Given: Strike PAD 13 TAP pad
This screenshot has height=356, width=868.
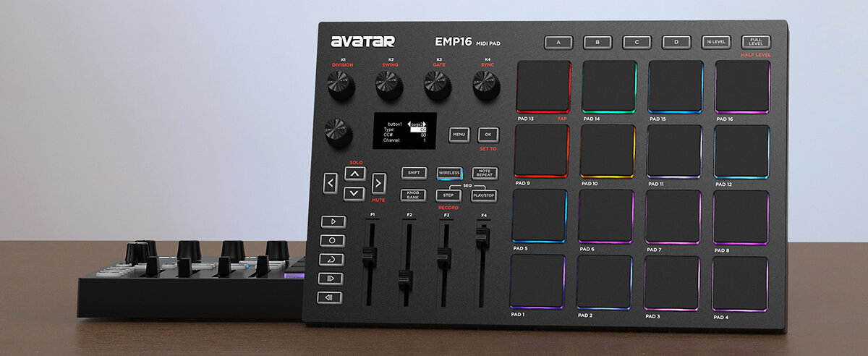Looking at the screenshot, I should click(544, 86).
